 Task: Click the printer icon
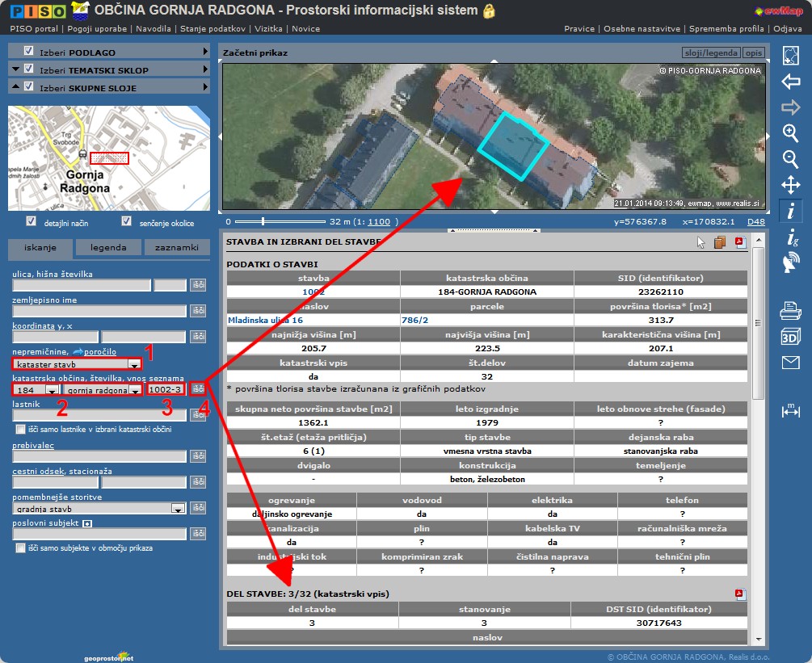click(791, 310)
